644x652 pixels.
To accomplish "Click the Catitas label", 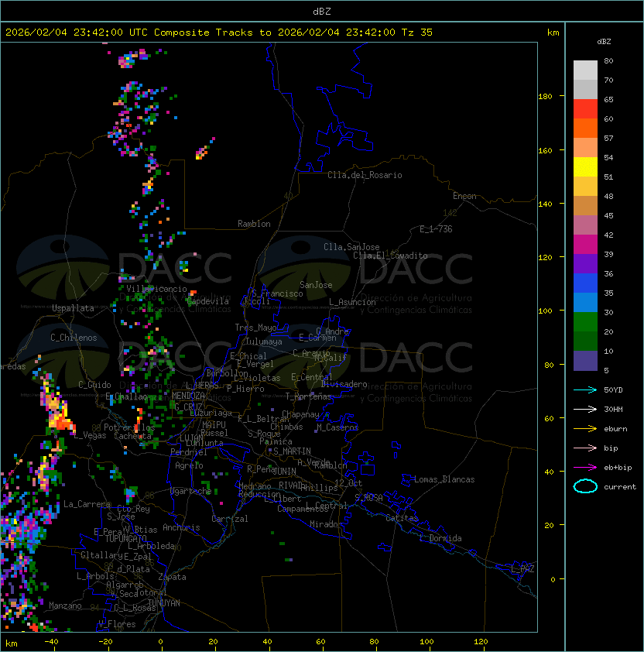I will tap(402, 518).
